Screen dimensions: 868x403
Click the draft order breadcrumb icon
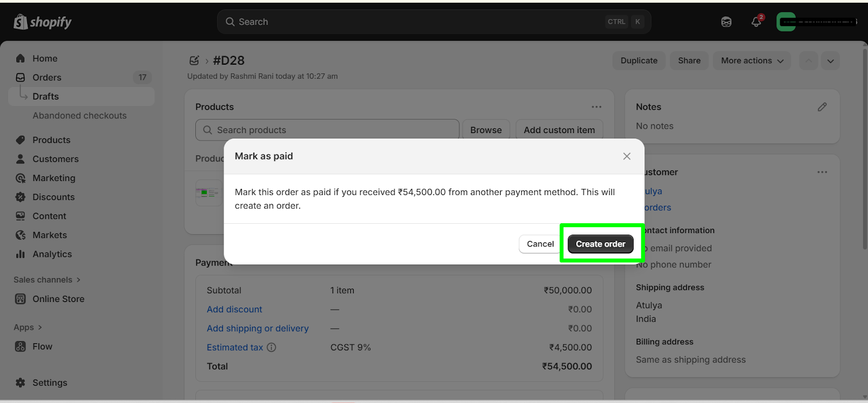coord(194,60)
